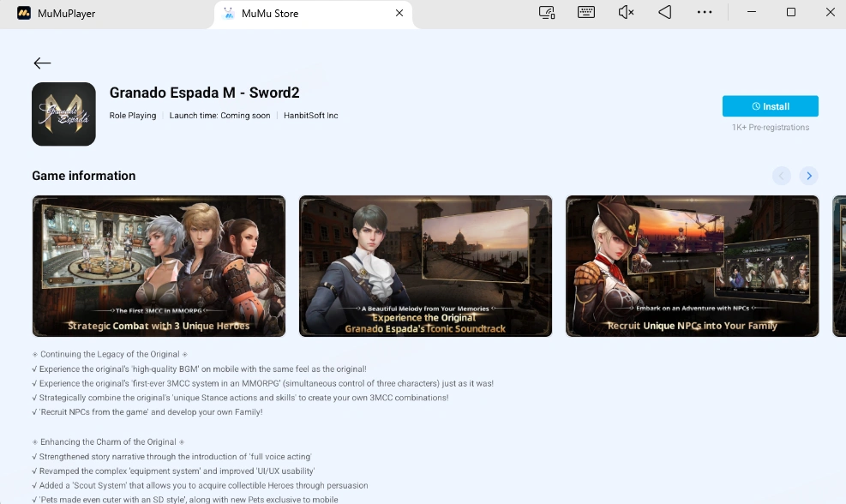Viewport: 846px width, 504px height.
Task: Close the MuMuPlayer window
Action: [x=831, y=12]
